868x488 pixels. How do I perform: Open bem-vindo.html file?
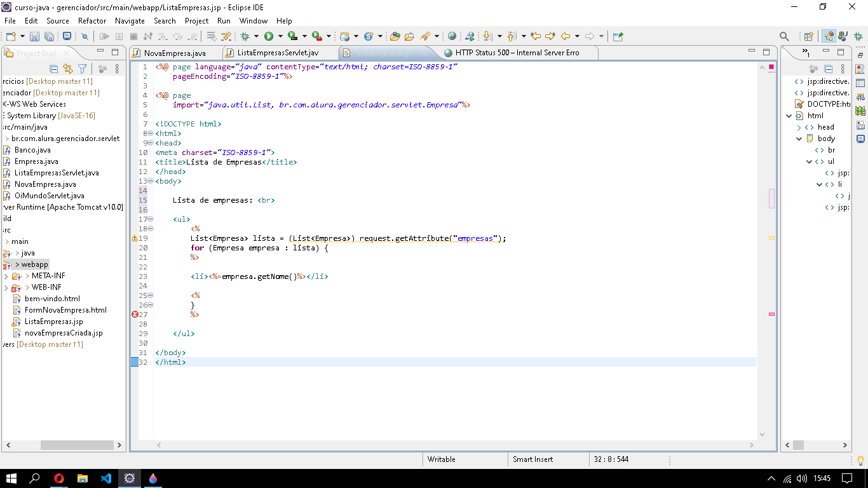tap(52, 299)
